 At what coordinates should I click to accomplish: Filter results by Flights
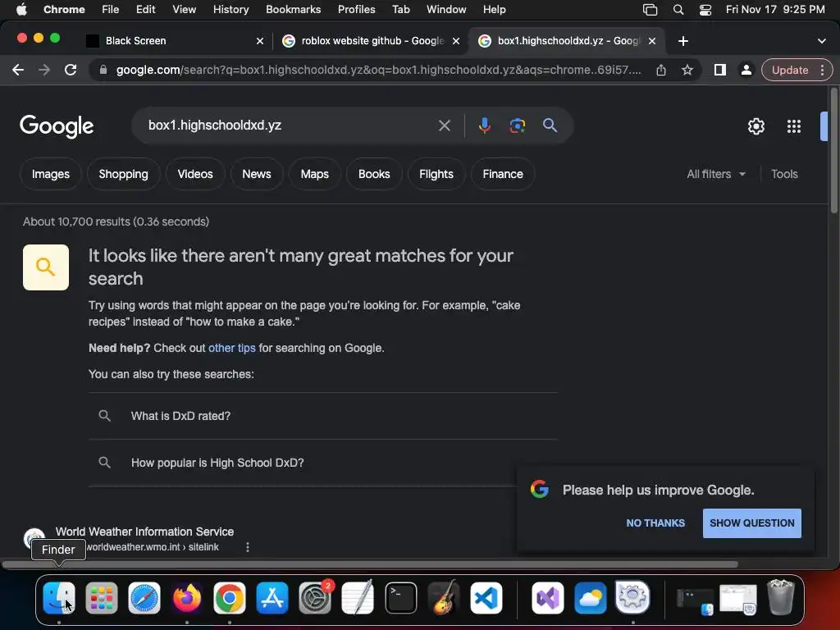(x=436, y=174)
